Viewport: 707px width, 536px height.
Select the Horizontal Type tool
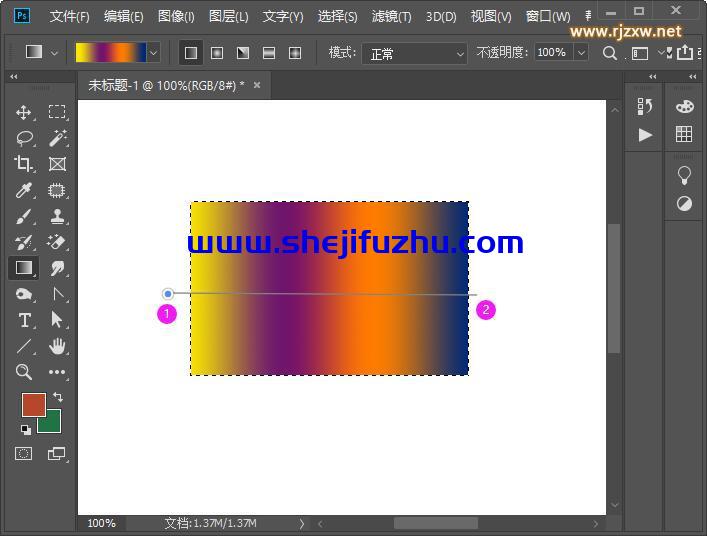23,321
